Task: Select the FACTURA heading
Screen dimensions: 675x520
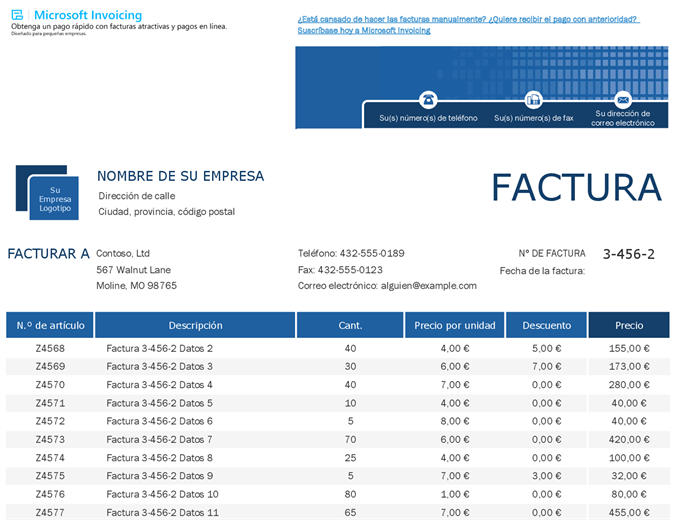Action: point(576,187)
